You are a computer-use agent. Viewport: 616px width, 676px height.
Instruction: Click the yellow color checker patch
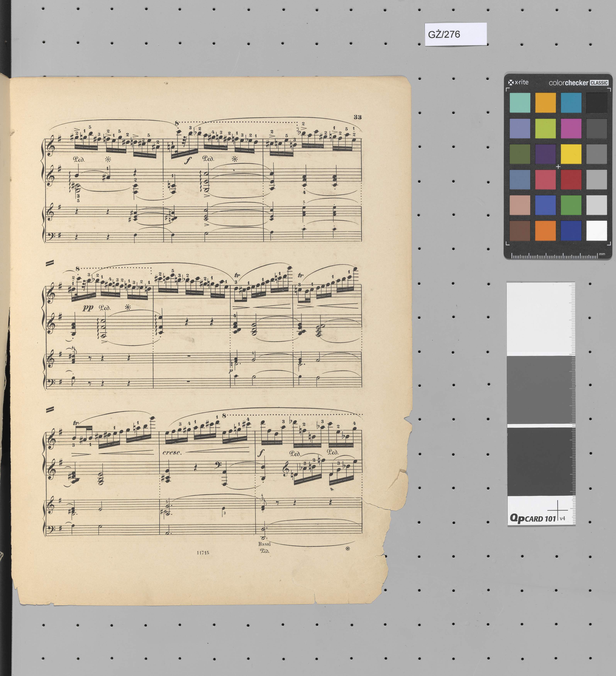point(571,154)
